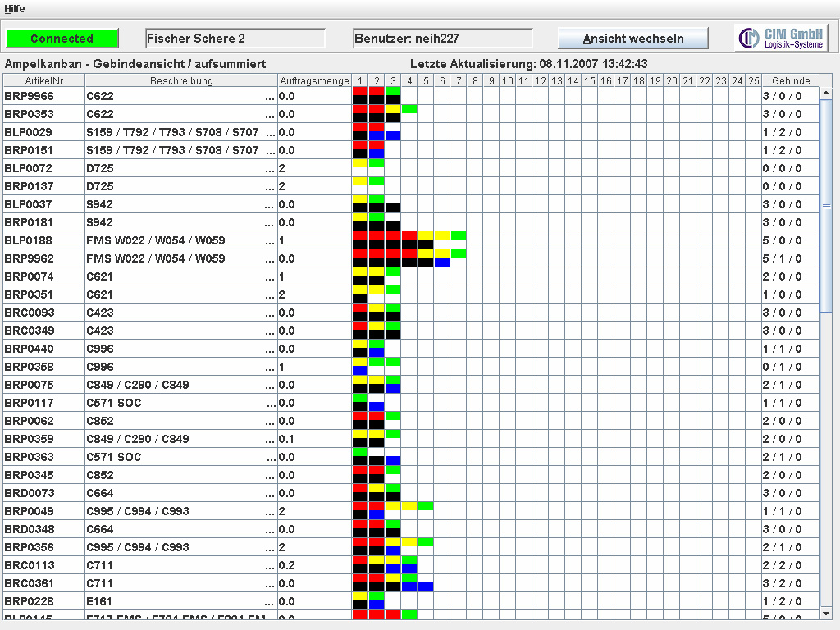The image size is (840, 630).
Task: Click the Benutzer: neih227 field
Action: (x=442, y=39)
